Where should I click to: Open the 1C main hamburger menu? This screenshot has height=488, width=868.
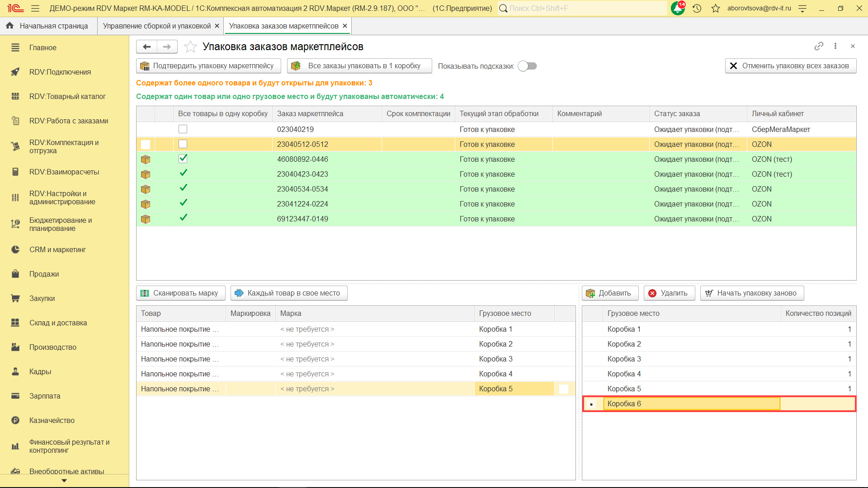pyautogui.click(x=35, y=8)
